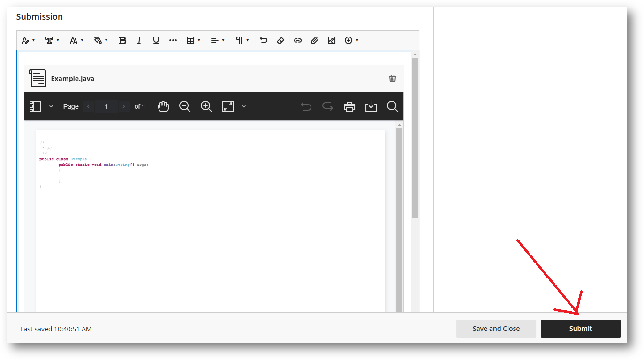Click Save and Close button
The width and height of the screenshot is (644, 360).
(x=496, y=329)
